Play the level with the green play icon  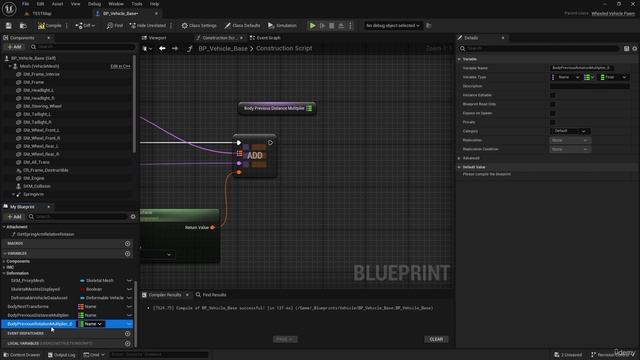pyautogui.click(x=312, y=26)
